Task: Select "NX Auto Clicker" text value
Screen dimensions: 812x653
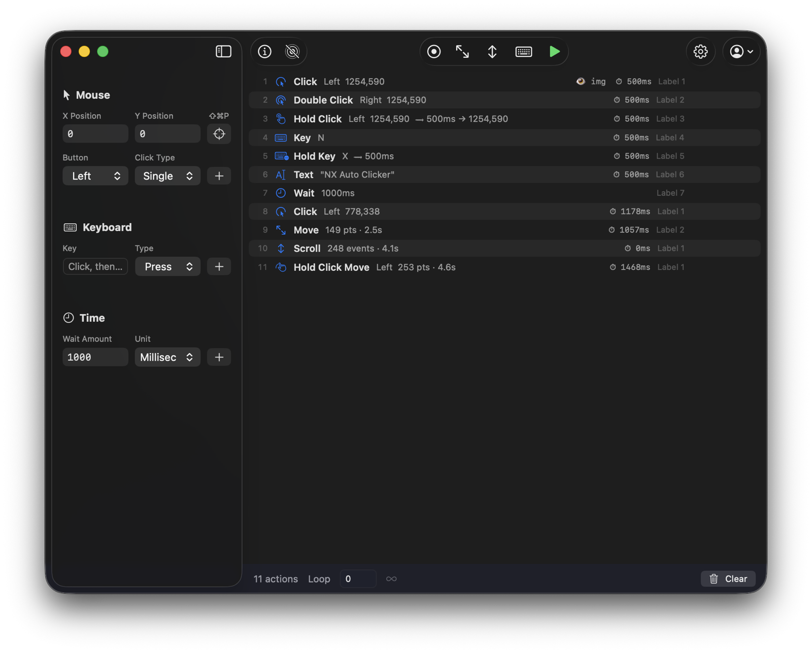Action: (357, 175)
